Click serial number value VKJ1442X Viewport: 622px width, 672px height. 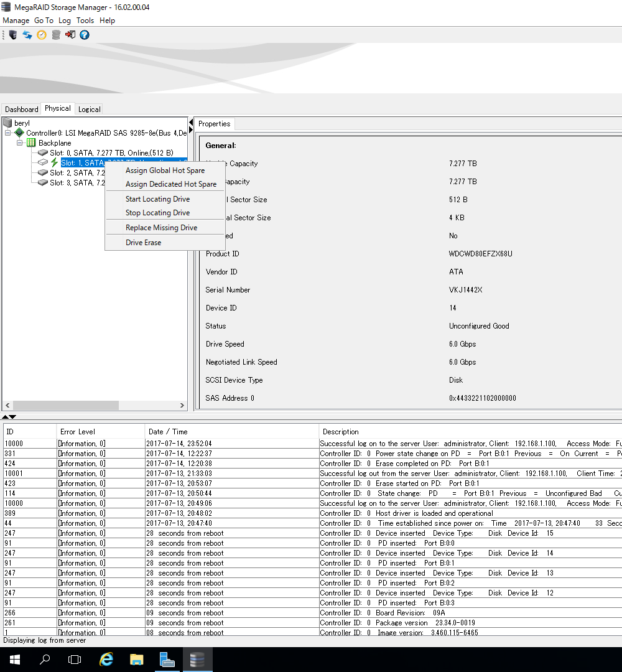(466, 290)
